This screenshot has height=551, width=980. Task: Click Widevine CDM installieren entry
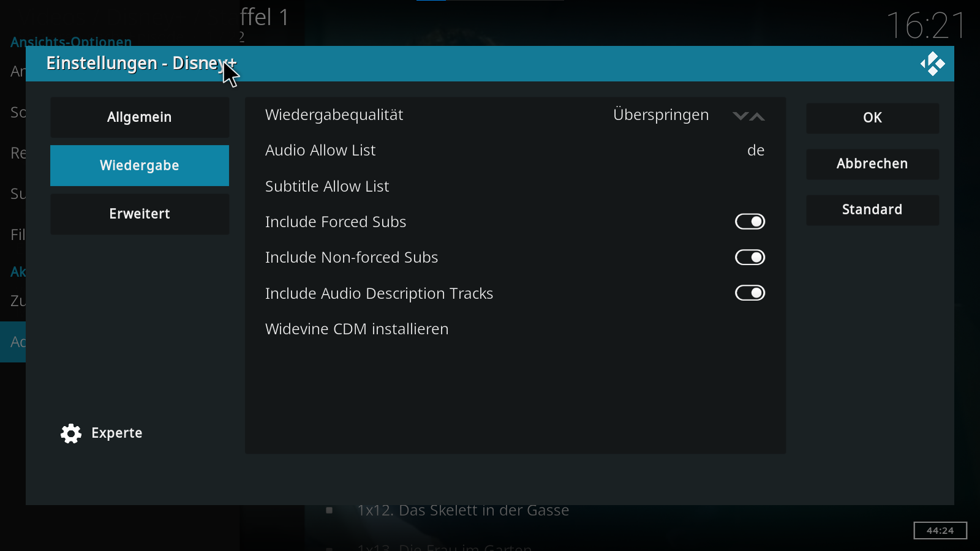coord(515,329)
